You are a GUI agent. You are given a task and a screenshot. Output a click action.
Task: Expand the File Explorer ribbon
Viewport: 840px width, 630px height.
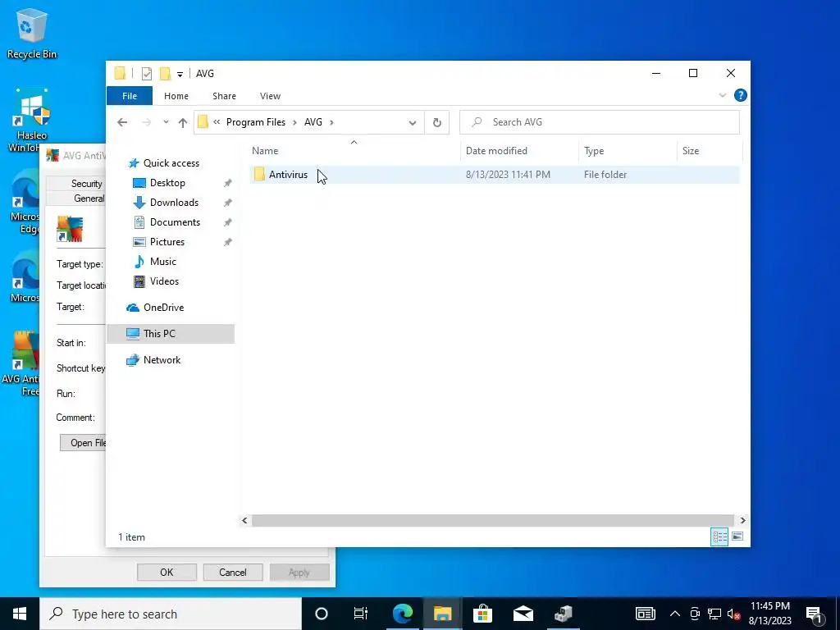722,95
